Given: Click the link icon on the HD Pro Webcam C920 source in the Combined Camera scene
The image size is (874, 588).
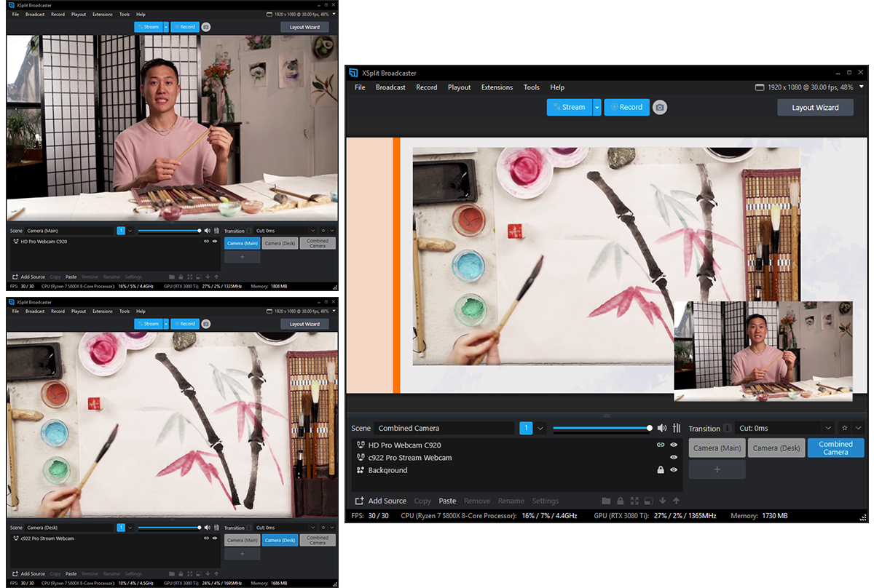Looking at the screenshot, I should [x=661, y=445].
